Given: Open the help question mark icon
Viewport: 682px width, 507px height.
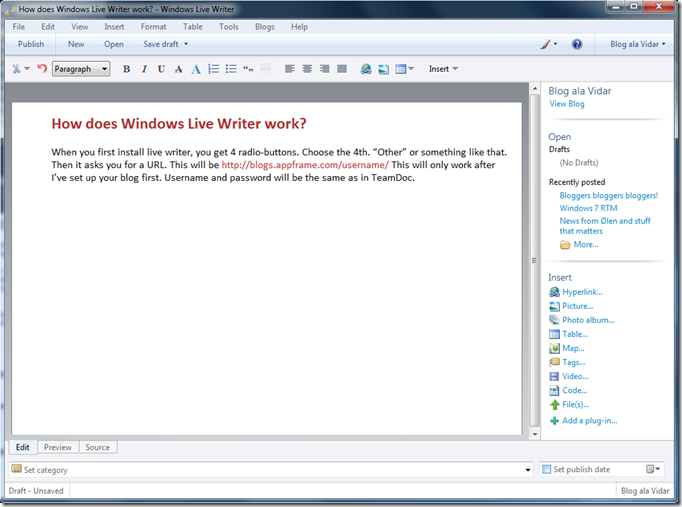Looking at the screenshot, I should point(577,44).
